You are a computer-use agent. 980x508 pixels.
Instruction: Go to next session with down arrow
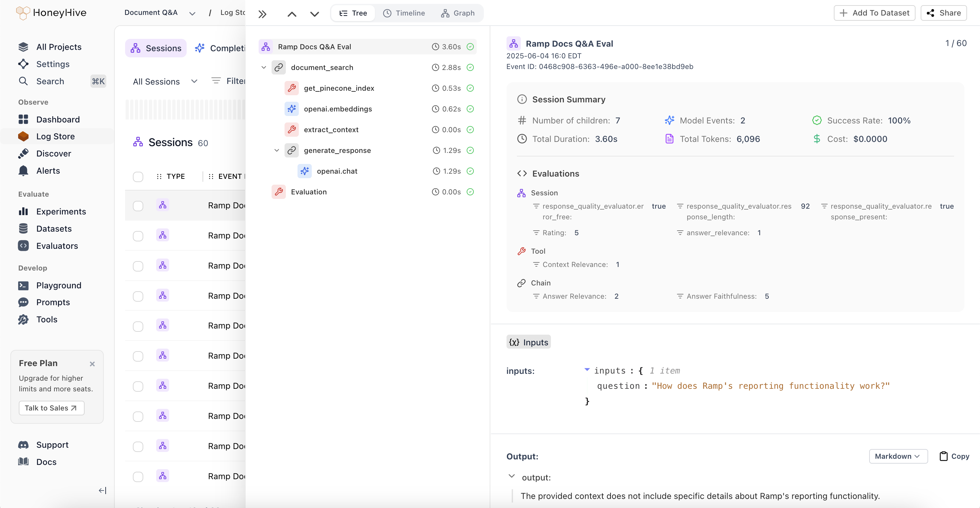coord(314,14)
